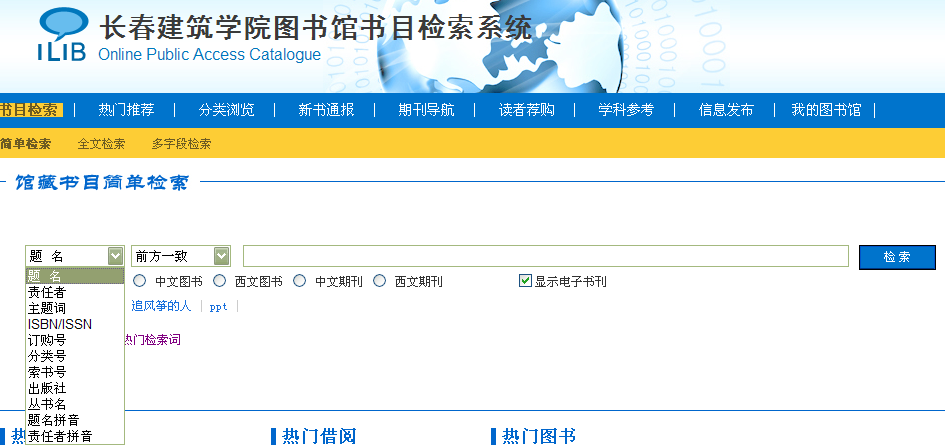Screen dimensions: 945x445
Task: Select the 中文期刊 radio button
Action: (300, 281)
